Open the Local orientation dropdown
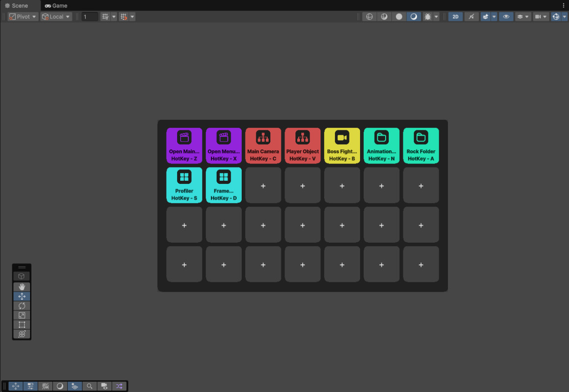Screen dimensions: 569x392 (x=55, y=16)
